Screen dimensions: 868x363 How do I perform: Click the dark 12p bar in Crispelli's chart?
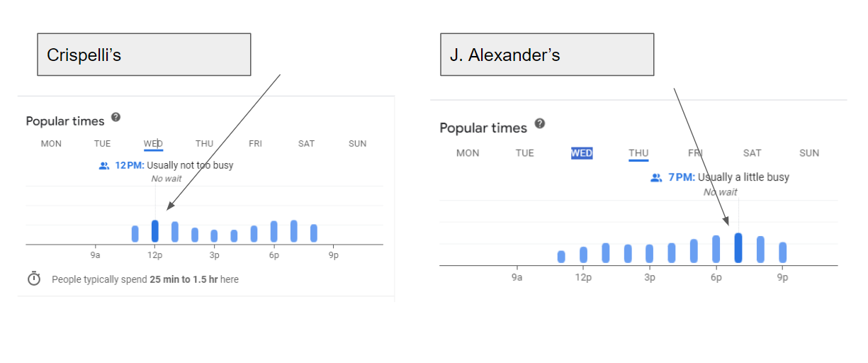point(155,231)
